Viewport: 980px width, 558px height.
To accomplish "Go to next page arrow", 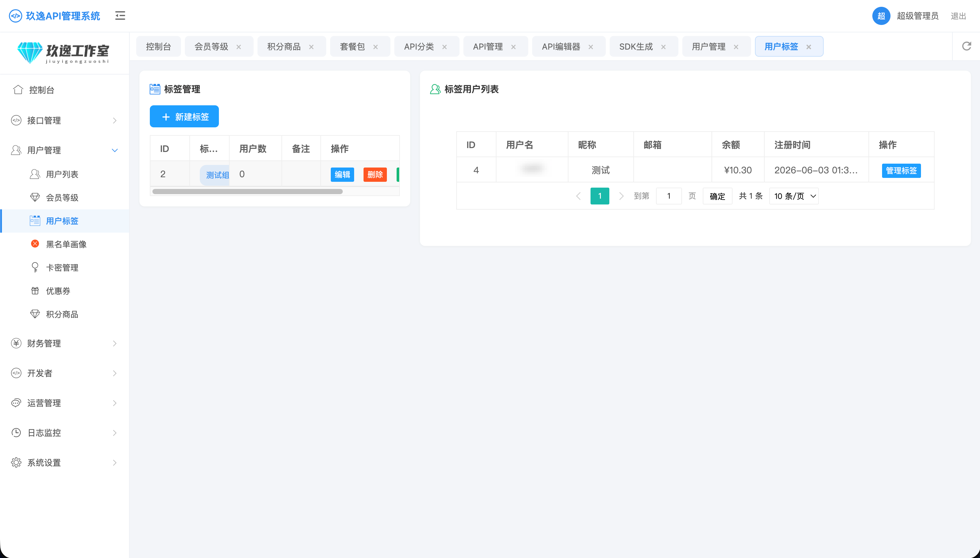I will tap(621, 196).
